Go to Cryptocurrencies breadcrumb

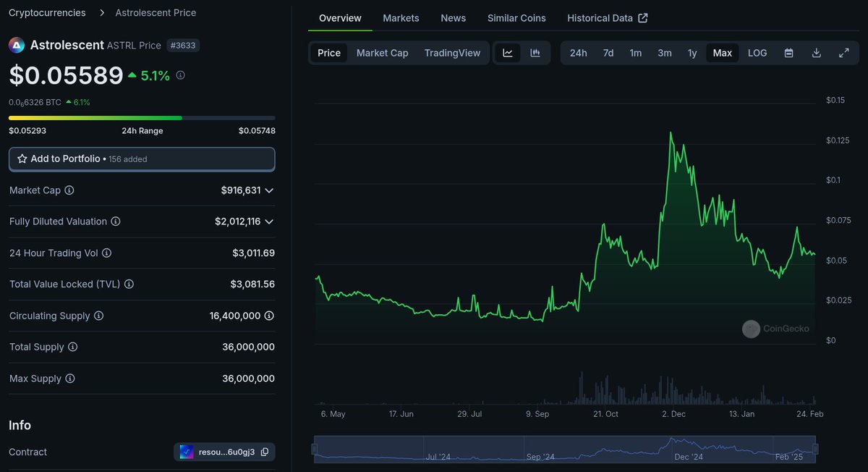point(47,13)
